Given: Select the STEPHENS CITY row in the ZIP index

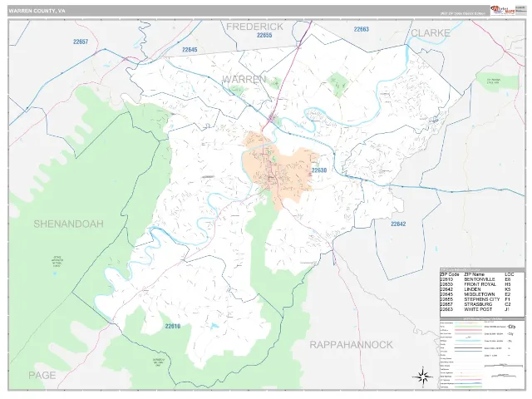Looking at the screenshot, I should [482, 299].
